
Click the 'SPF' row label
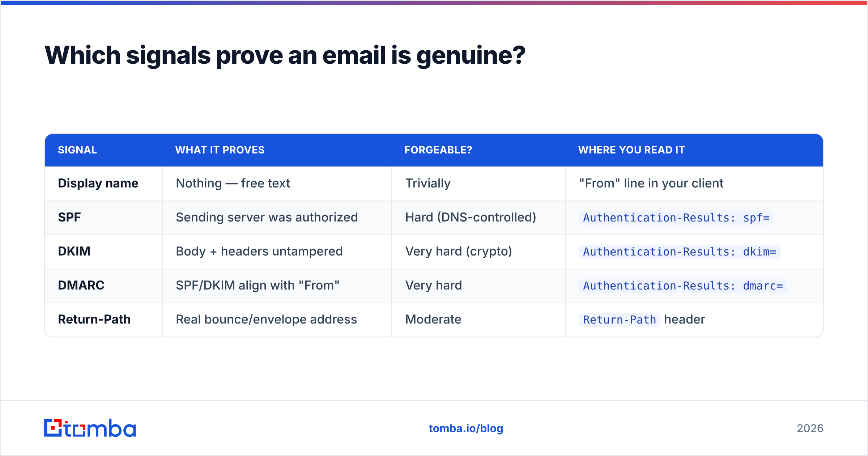[69, 218]
